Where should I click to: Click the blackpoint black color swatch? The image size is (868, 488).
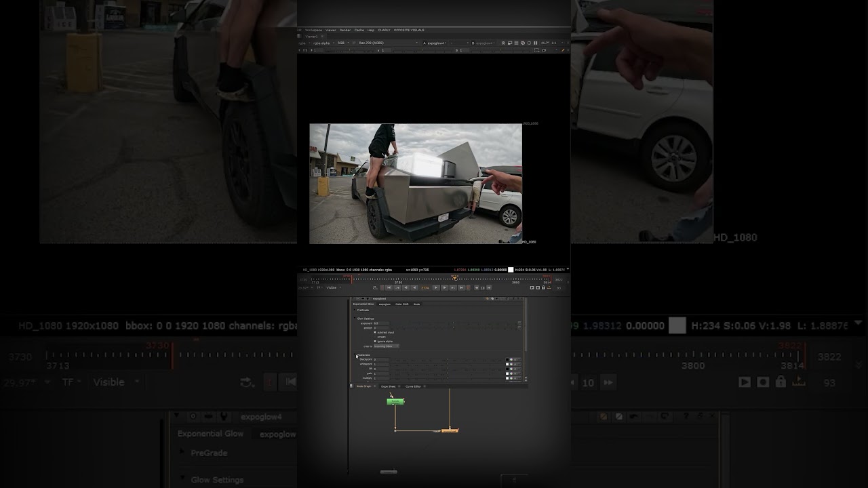pyautogui.click(x=508, y=359)
